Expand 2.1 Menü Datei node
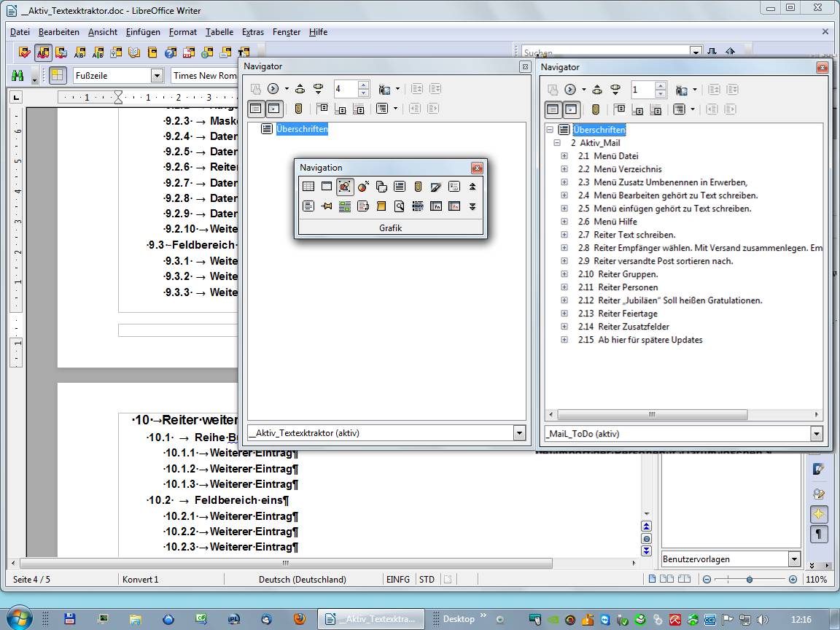The image size is (840, 630). tap(564, 156)
